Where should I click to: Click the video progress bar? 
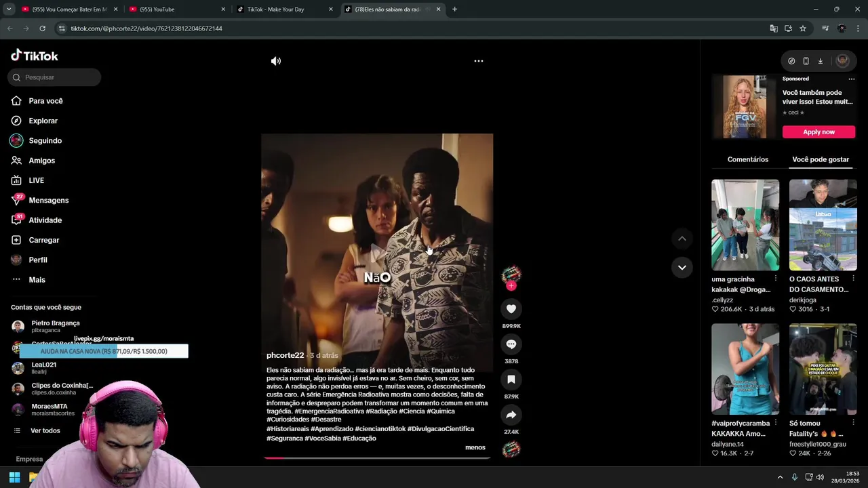(377, 458)
